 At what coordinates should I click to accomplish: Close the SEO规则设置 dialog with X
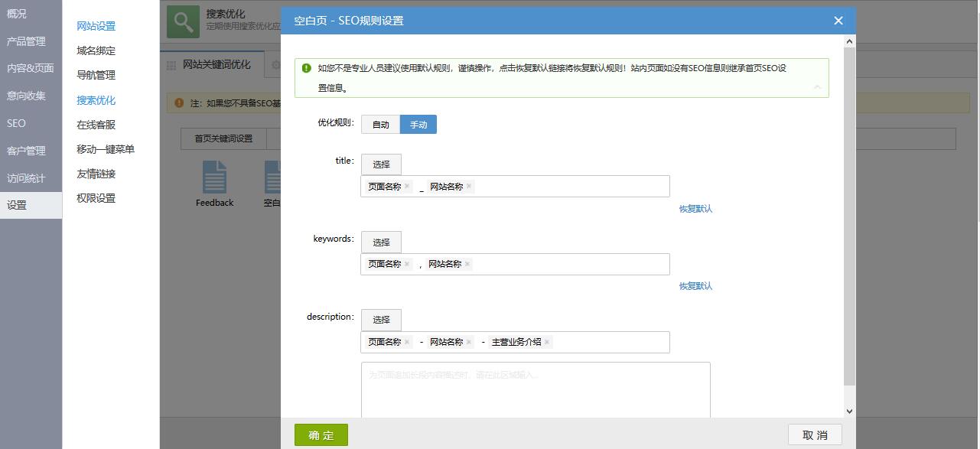[838, 21]
